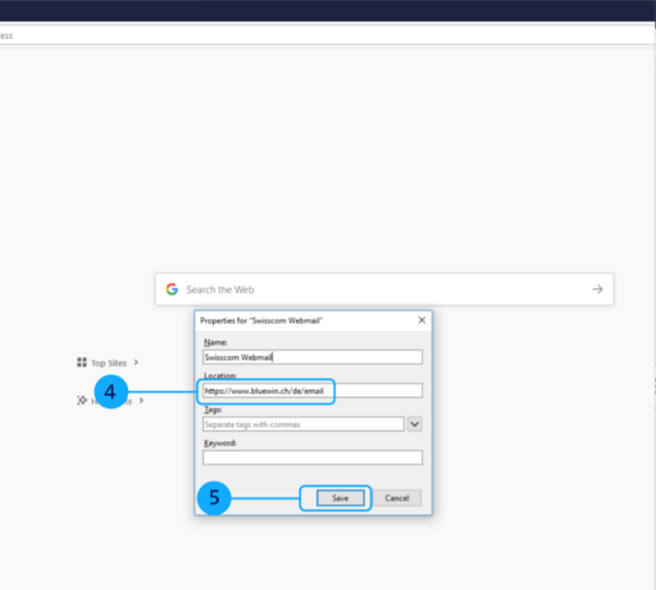Image resolution: width=656 pixels, height=590 pixels.
Task: Close the Swisscom Webmail properties dialog
Action: [x=421, y=320]
